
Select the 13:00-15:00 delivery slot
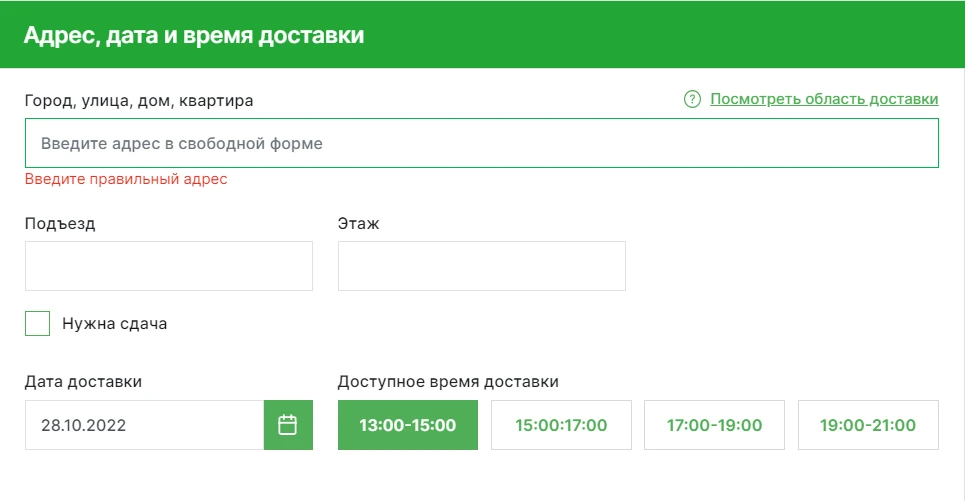pyautogui.click(x=407, y=425)
